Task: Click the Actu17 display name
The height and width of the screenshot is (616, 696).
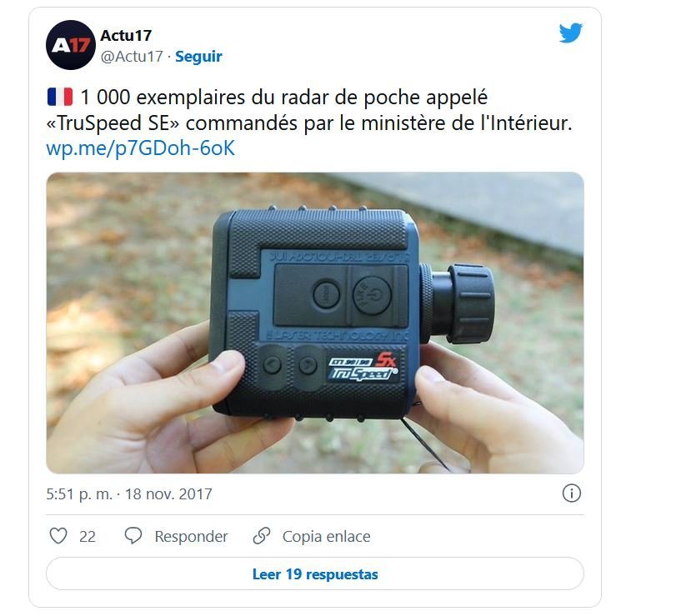Action: [126, 35]
